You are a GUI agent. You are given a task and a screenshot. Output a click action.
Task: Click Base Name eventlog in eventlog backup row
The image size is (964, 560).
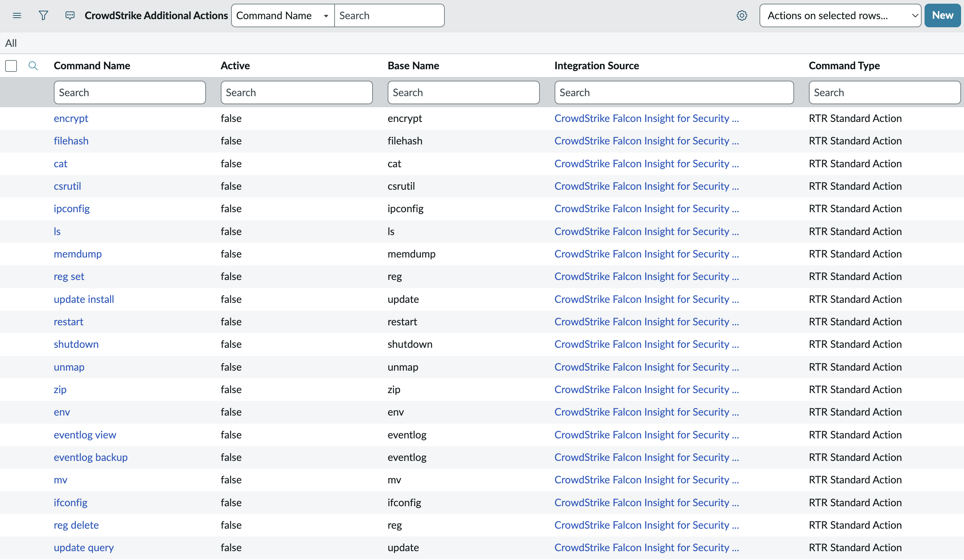pos(406,457)
